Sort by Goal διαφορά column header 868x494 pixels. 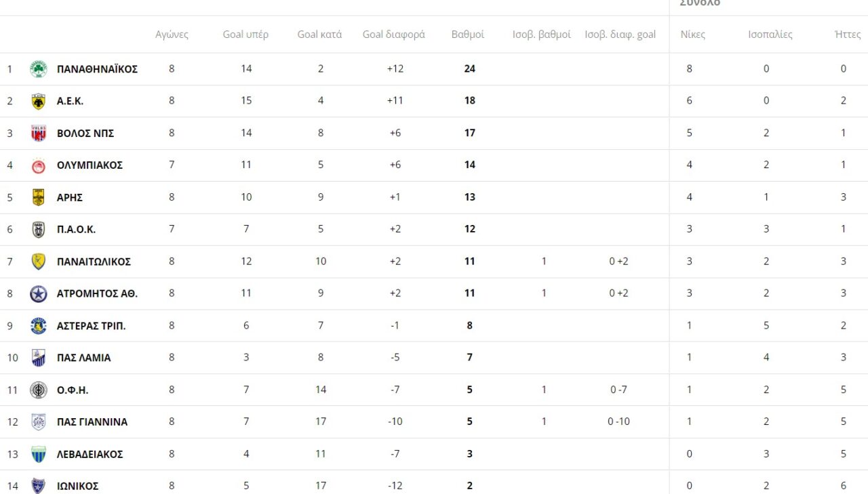pyautogui.click(x=393, y=35)
